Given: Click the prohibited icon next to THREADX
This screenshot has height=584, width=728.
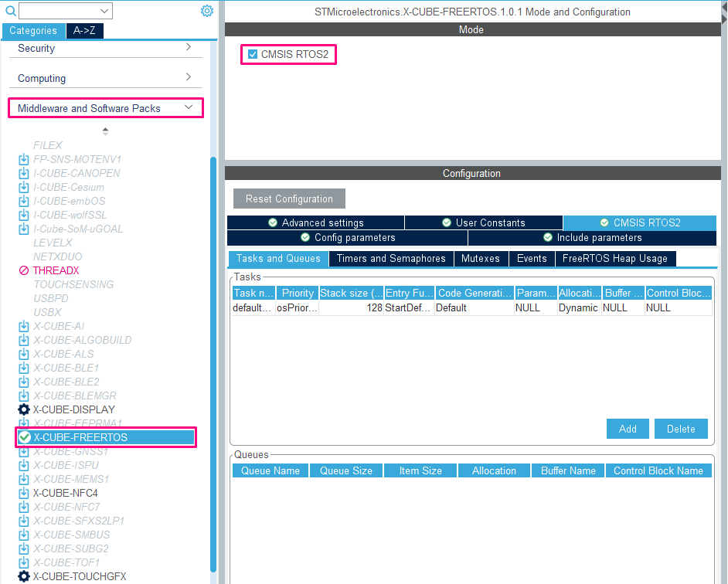Looking at the screenshot, I should point(24,270).
